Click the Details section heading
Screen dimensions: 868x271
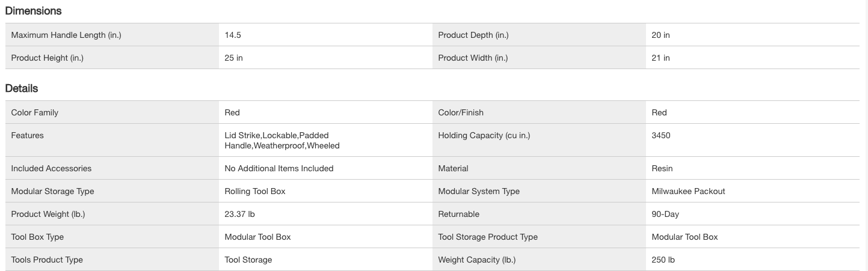22,88
